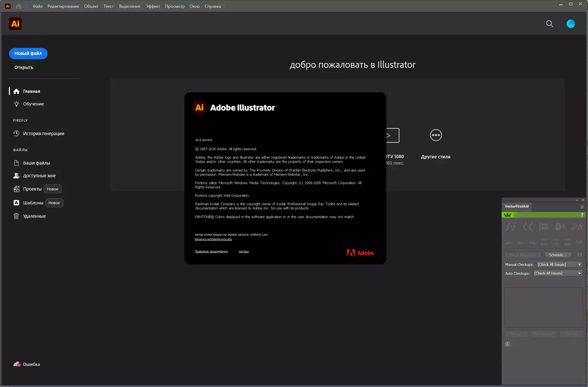The height and width of the screenshot is (387, 588).
Task: Expand the Manual Checkups dropdown
Action: [x=580, y=264]
